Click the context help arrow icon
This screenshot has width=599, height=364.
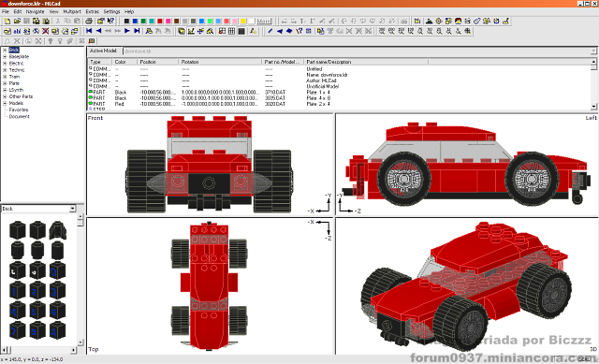coord(110,21)
